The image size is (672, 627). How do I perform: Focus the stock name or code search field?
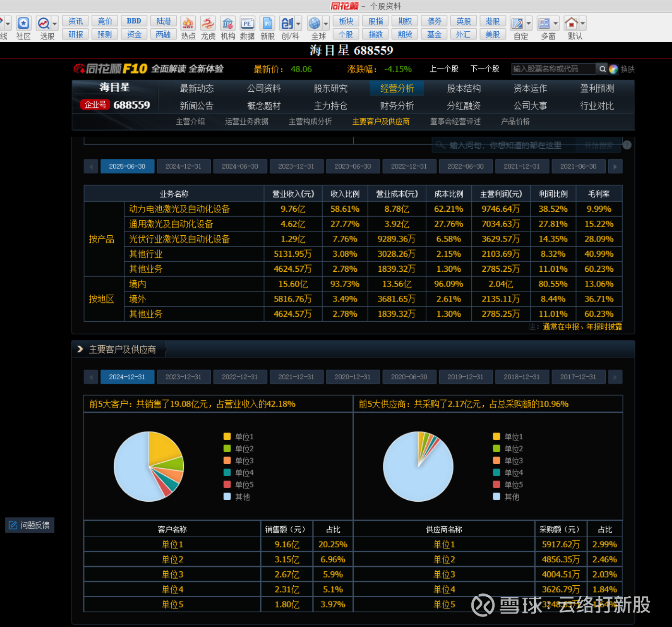553,69
